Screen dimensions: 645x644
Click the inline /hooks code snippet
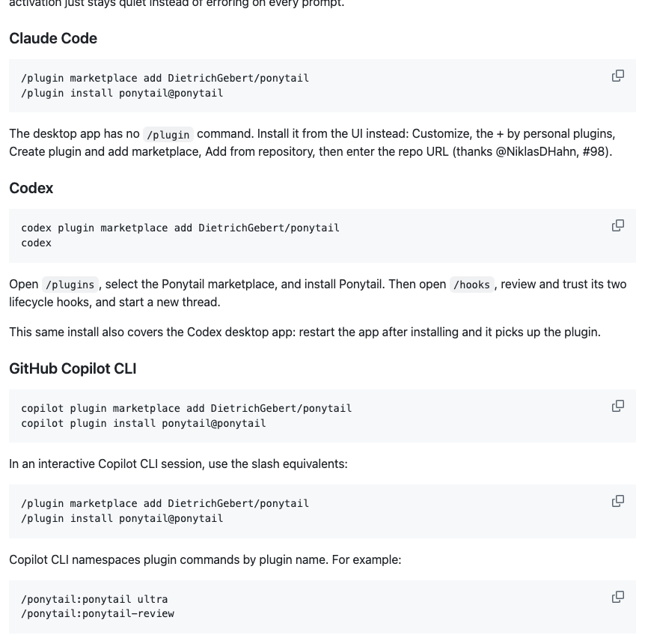[x=471, y=285]
